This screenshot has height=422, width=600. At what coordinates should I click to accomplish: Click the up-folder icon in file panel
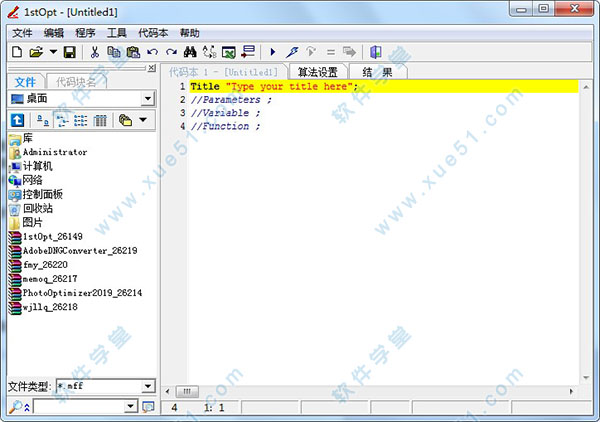pyautogui.click(x=17, y=119)
